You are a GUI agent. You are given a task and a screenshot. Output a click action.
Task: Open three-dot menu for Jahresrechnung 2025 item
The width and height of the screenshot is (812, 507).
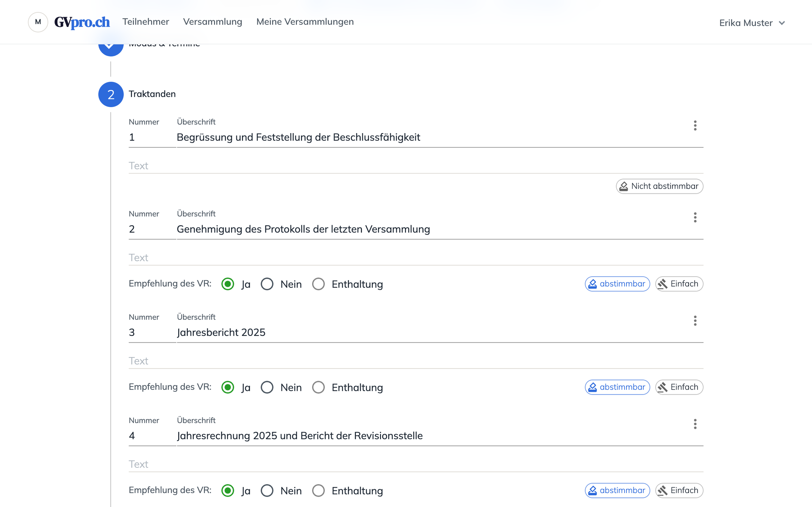[695, 424]
